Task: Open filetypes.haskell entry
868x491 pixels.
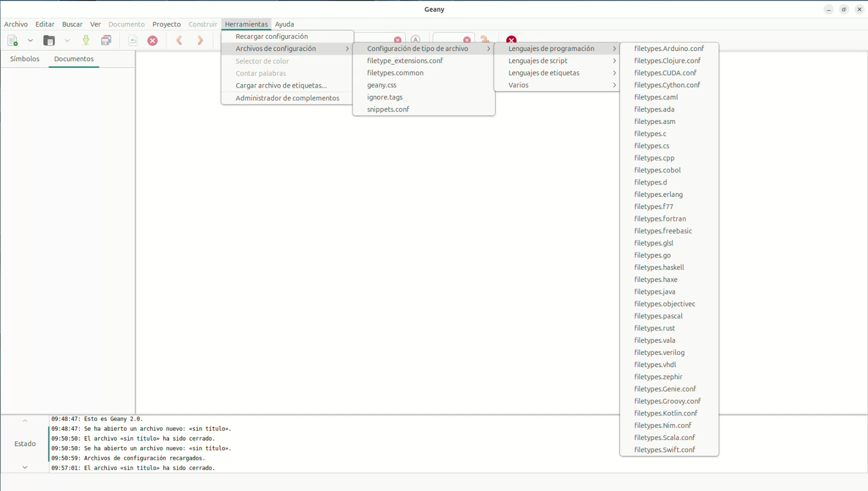Action: [x=669, y=267]
